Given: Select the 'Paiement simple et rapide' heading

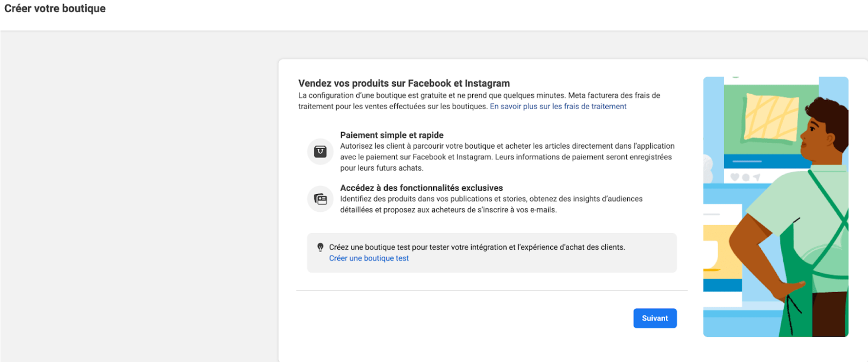Looking at the screenshot, I should (392, 135).
